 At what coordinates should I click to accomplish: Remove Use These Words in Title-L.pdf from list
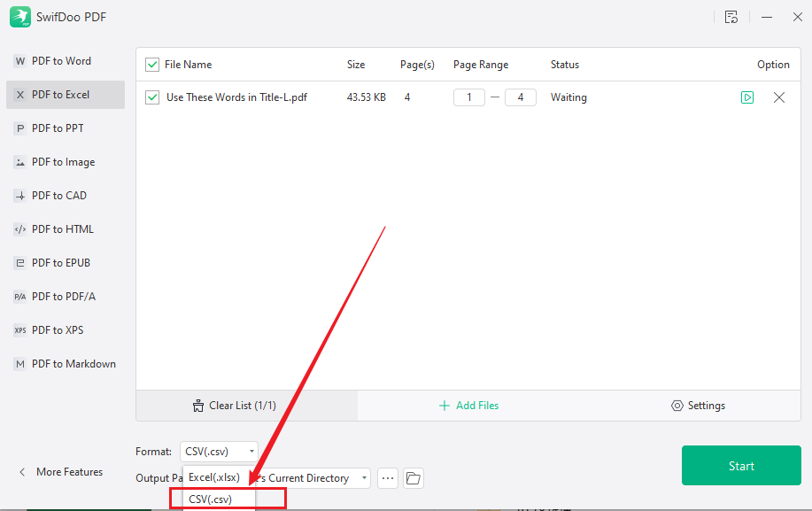pyautogui.click(x=779, y=97)
